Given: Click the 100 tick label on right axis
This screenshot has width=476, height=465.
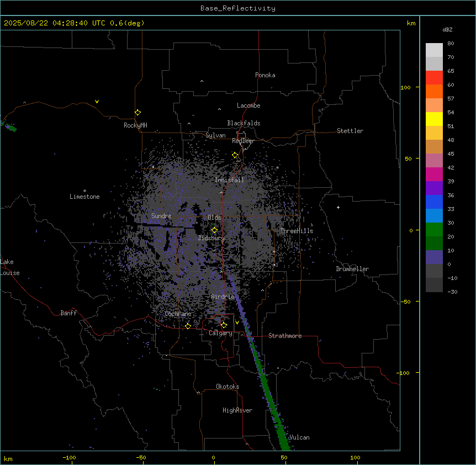Looking at the screenshot, I should (405, 87).
